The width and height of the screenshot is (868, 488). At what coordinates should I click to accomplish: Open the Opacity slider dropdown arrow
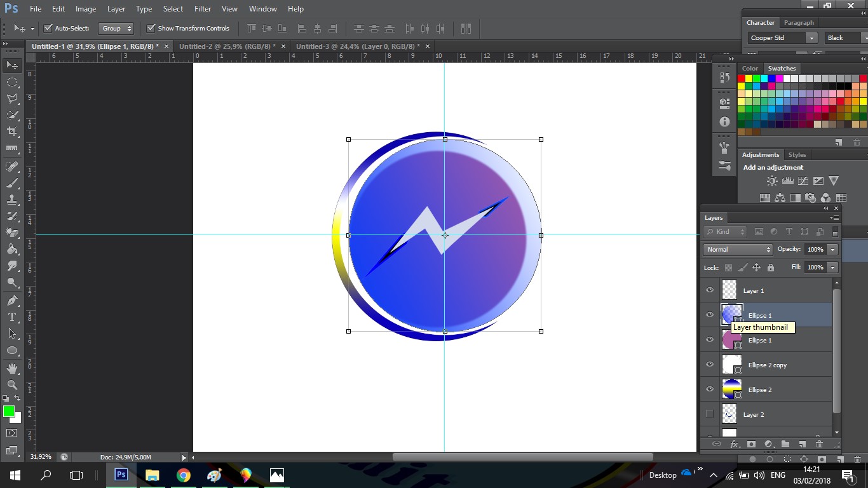tap(832, 250)
